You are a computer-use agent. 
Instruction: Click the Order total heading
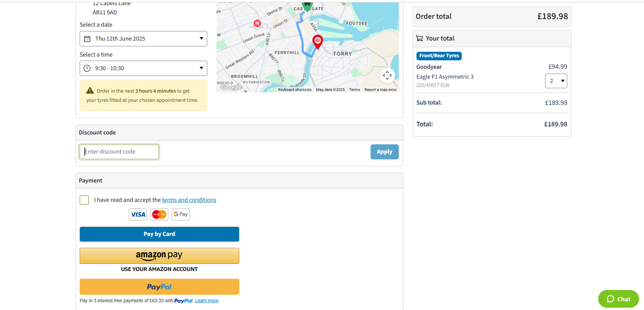(433, 16)
